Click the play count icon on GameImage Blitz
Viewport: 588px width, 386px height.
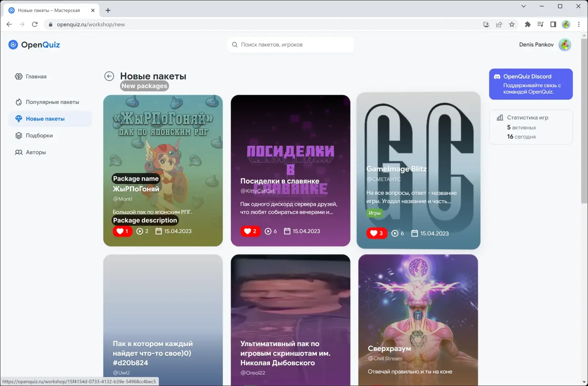tap(395, 233)
